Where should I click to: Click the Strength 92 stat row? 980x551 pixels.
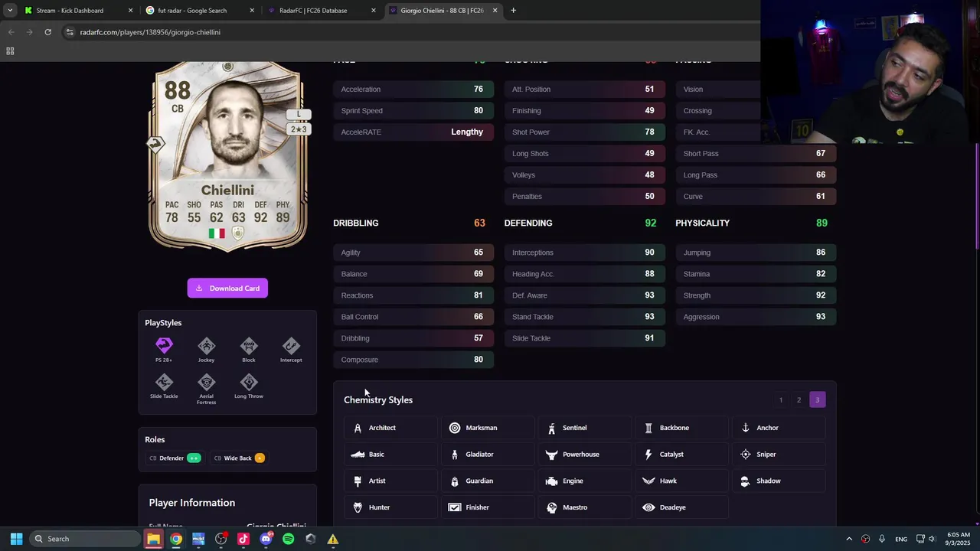point(756,295)
